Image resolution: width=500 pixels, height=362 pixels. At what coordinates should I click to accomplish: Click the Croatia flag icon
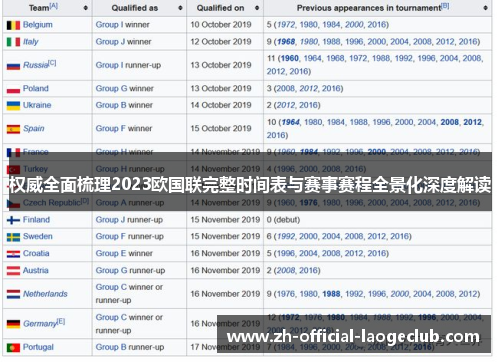13,254
